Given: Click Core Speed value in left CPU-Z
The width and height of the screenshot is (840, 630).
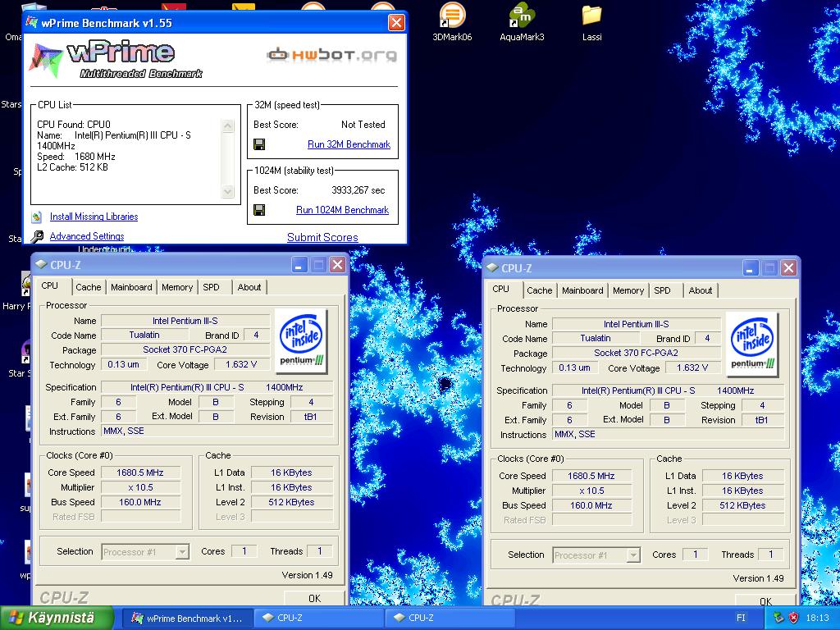Looking at the screenshot, I should [x=140, y=472].
